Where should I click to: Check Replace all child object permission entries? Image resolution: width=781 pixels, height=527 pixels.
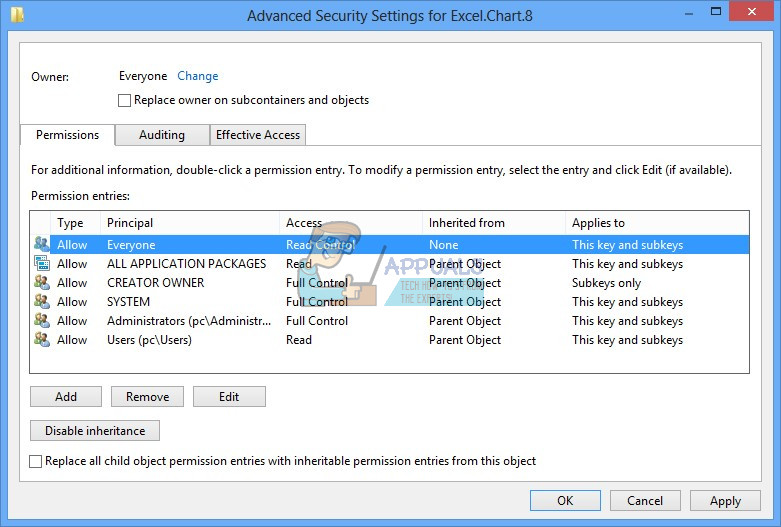click(37, 462)
